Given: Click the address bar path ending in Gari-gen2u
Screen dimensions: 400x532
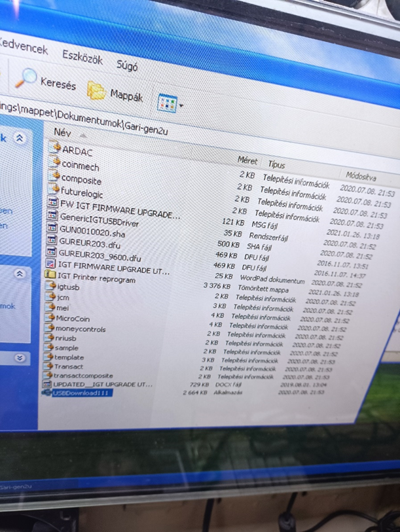Looking at the screenshot, I should [x=84, y=118].
